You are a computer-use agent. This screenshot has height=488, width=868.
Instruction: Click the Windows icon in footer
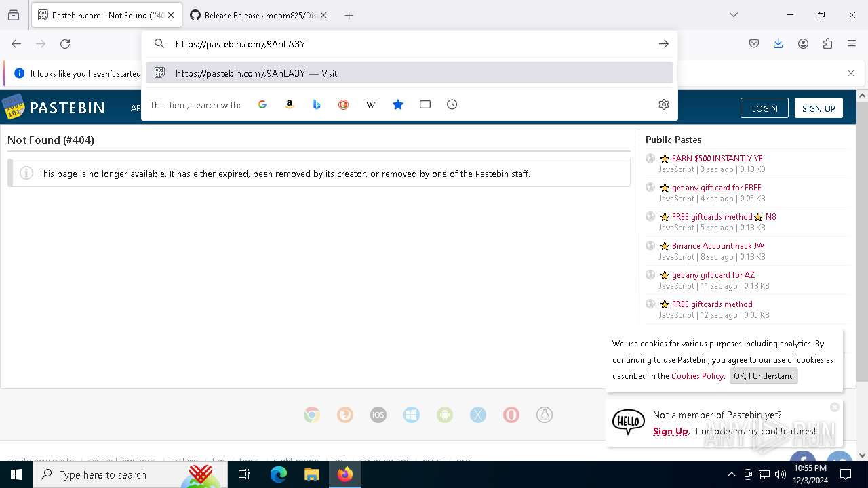(x=412, y=415)
